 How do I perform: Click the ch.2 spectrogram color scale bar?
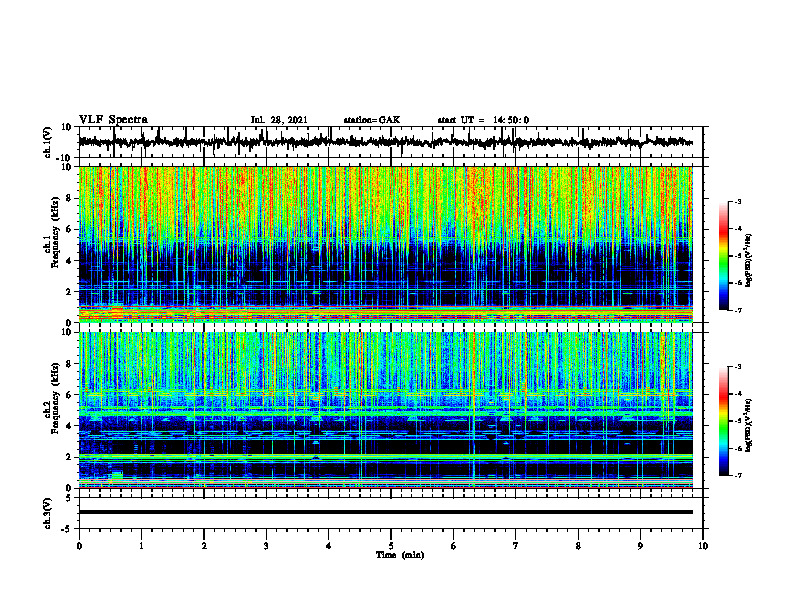pyautogui.click(x=724, y=421)
